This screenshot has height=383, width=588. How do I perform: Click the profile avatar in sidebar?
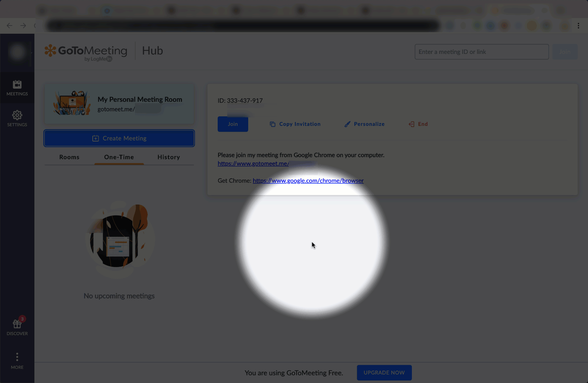17,52
